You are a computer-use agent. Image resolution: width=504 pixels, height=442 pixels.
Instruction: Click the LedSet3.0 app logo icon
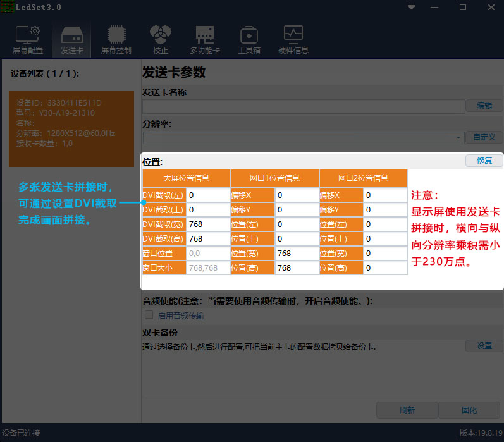click(7, 7)
